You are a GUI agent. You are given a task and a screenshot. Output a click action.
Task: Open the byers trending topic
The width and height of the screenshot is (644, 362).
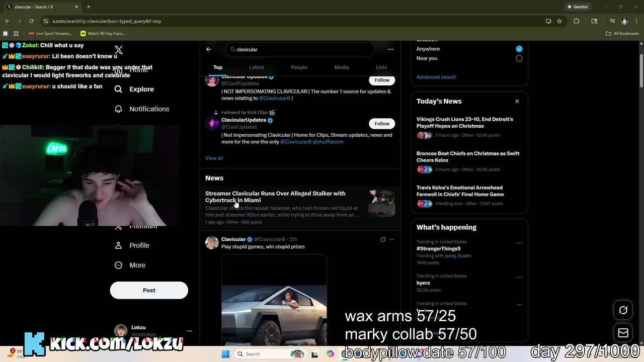coord(423,283)
